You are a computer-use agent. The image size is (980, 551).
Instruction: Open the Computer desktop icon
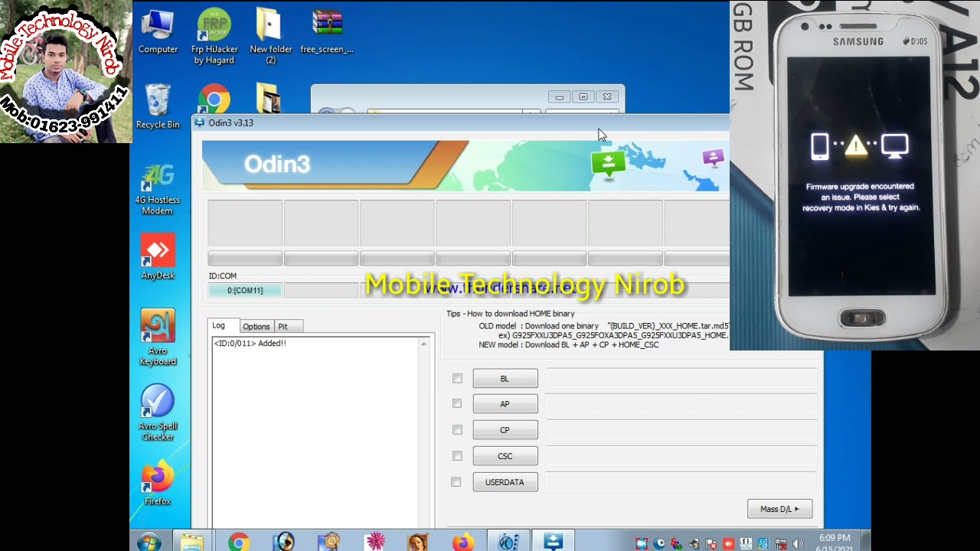pos(158,31)
